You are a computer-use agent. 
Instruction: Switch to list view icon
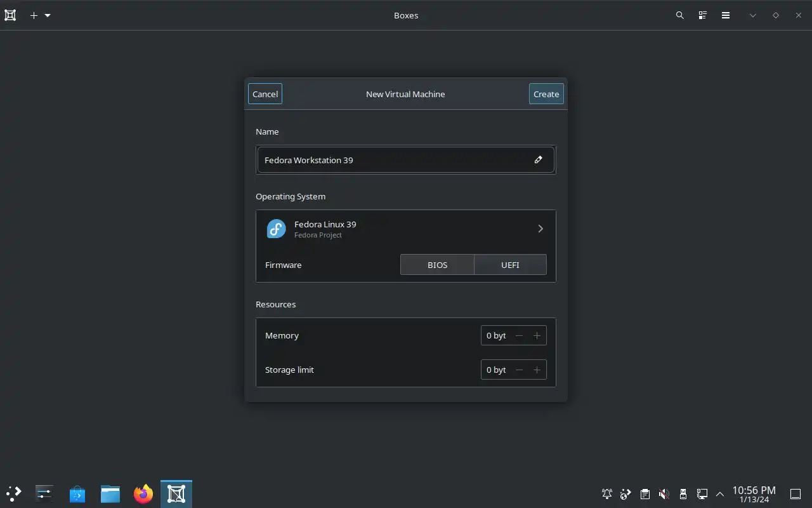pyautogui.click(x=703, y=15)
